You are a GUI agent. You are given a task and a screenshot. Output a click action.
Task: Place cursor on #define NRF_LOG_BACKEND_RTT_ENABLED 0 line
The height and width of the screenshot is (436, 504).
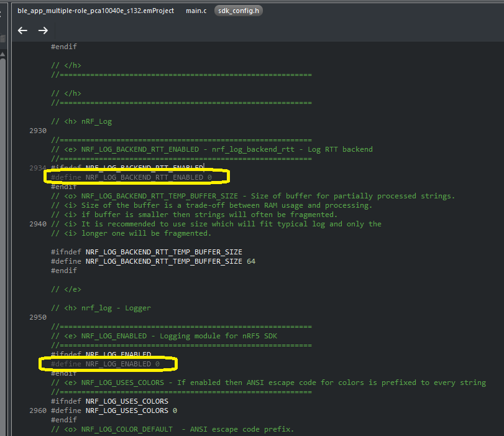pos(131,177)
